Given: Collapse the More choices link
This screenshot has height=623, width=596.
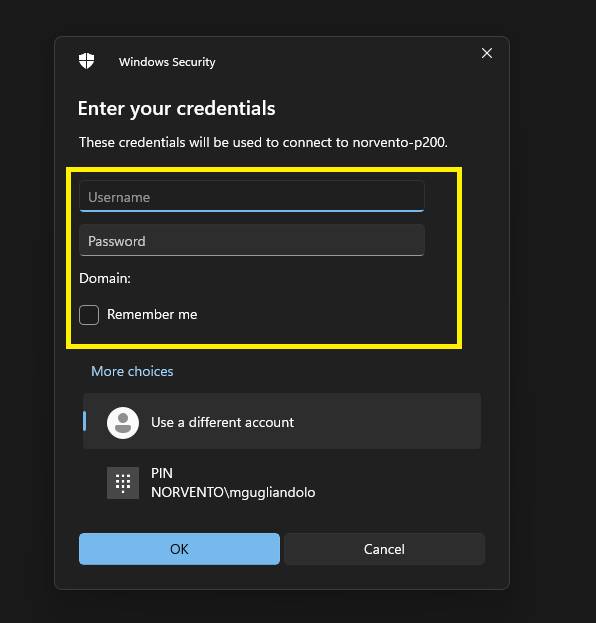Looking at the screenshot, I should tap(132, 371).
